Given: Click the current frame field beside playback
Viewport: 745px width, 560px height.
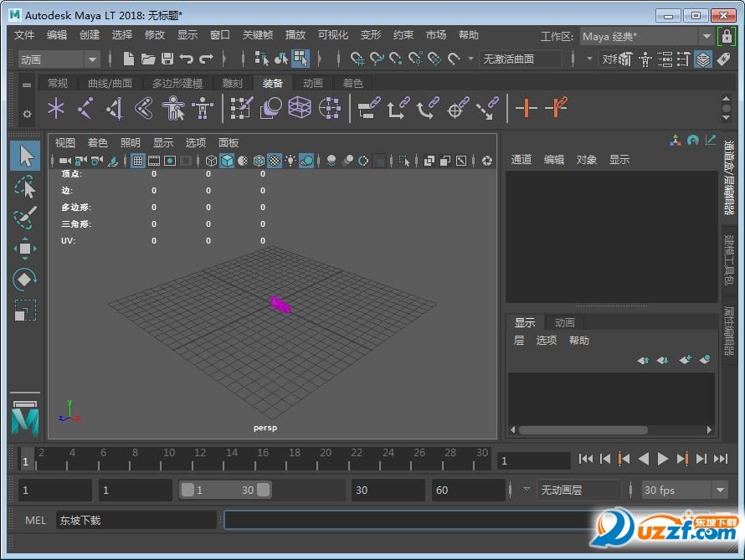Looking at the screenshot, I should pyautogui.click(x=533, y=460).
